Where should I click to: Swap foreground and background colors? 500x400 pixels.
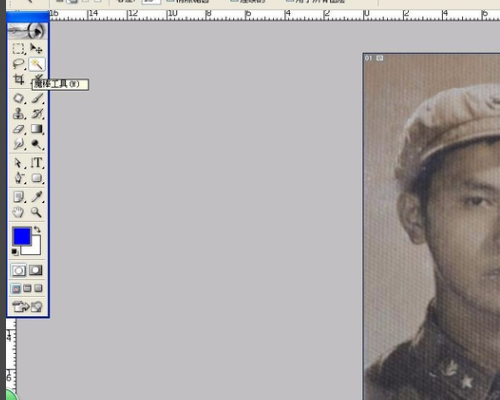[x=37, y=230]
